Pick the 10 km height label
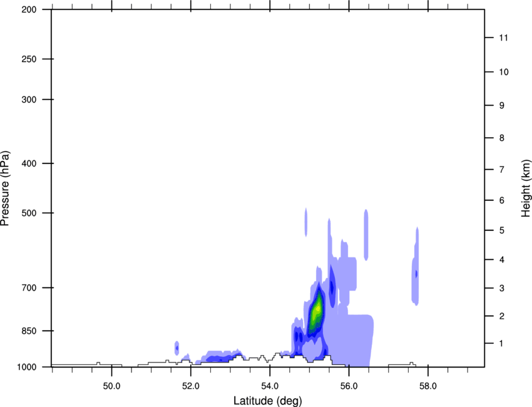The image size is (532, 407). 504,72
